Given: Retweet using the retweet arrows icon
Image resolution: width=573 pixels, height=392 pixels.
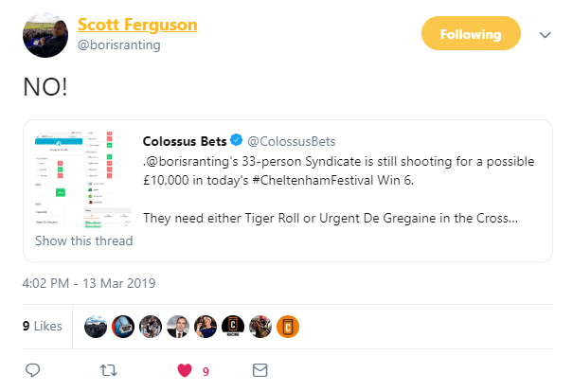Looking at the screenshot, I should click(x=109, y=370).
